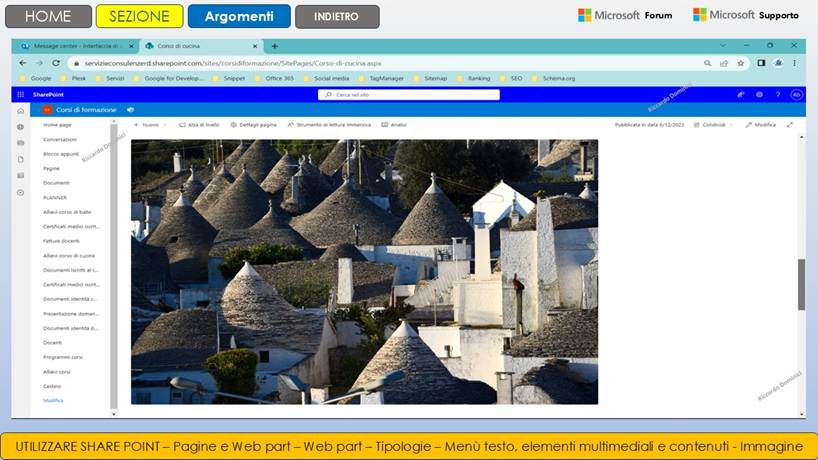Open the Microsoft Supporto link
The width and height of the screenshot is (818, 460).
click(x=745, y=15)
